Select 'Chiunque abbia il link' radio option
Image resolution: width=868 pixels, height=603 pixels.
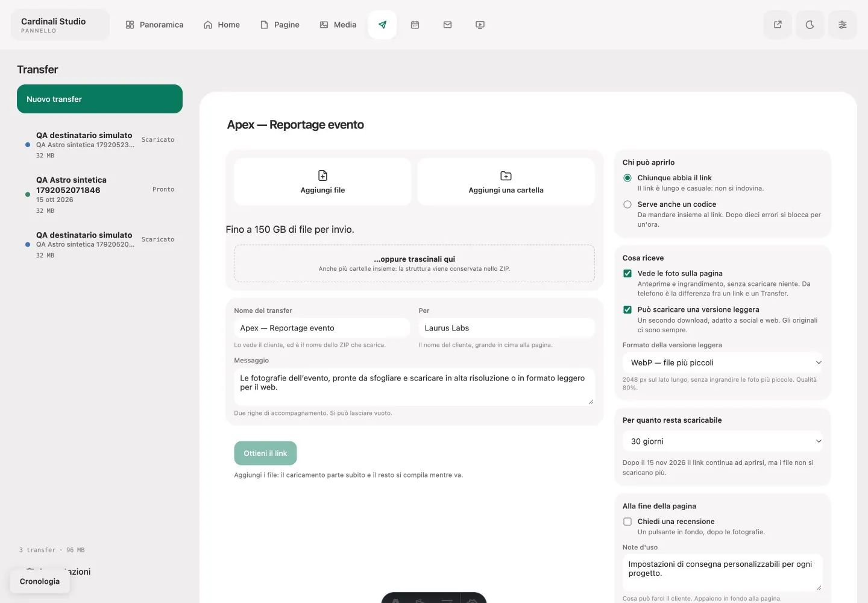pyautogui.click(x=627, y=178)
